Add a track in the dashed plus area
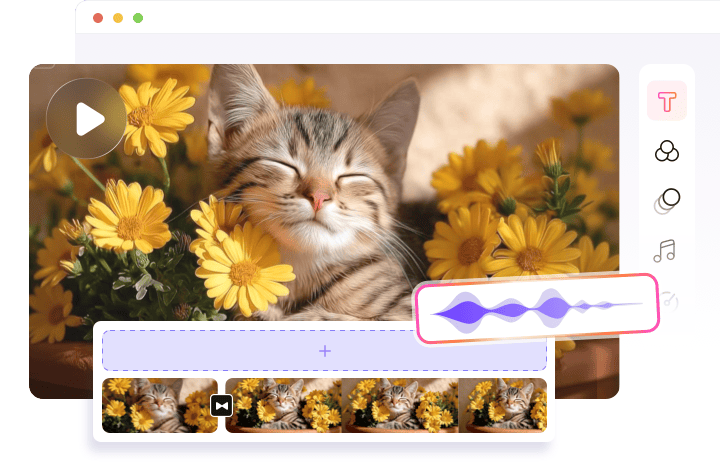Screen dimensions: 720x462 point(324,350)
